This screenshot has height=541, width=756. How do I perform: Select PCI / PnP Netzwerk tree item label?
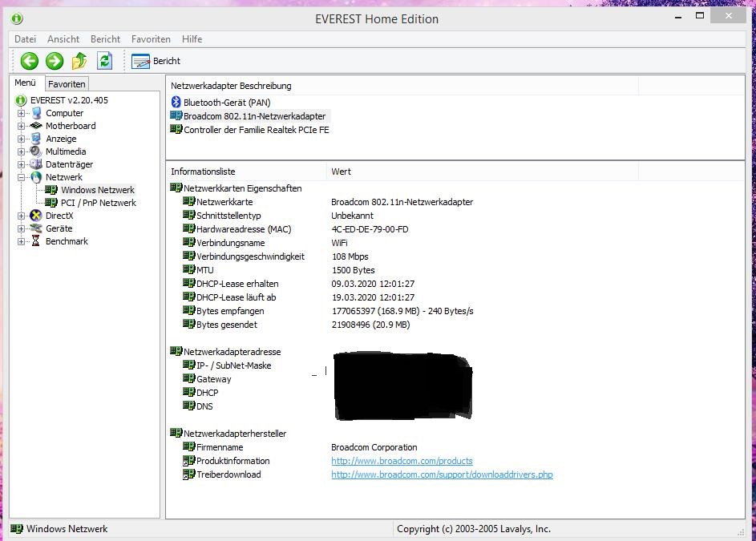point(99,203)
